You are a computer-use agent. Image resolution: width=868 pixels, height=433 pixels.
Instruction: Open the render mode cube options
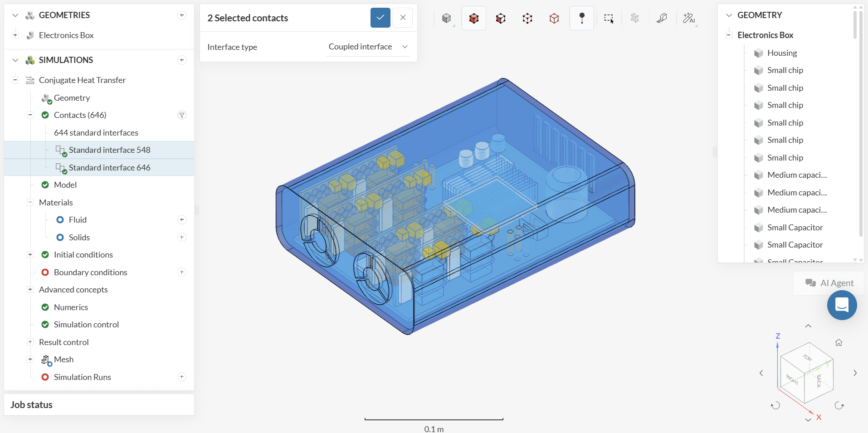click(447, 18)
